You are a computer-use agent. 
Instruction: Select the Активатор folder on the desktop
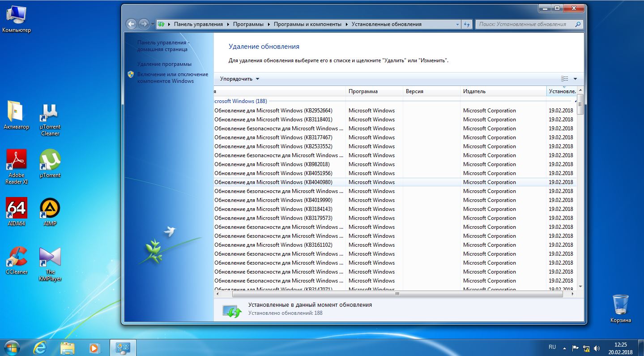tap(16, 116)
